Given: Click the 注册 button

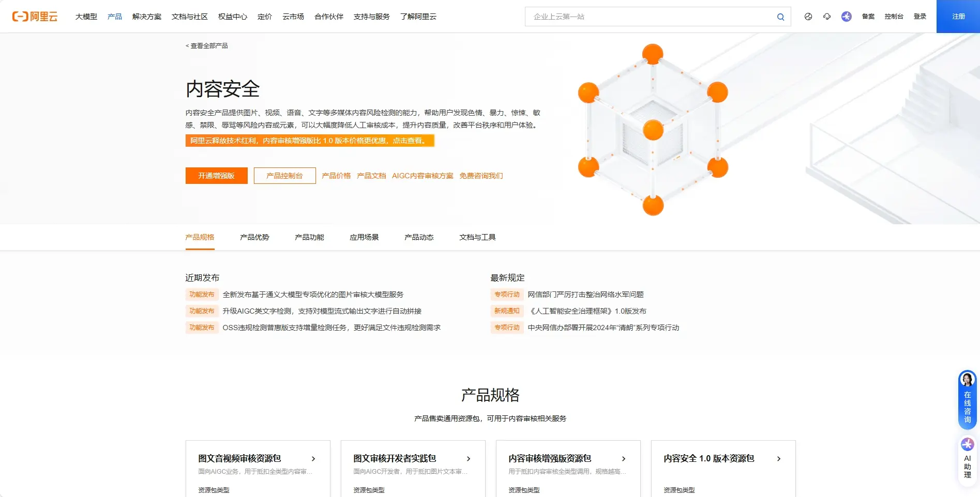Looking at the screenshot, I should pyautogui.click(x=958, y=17).
